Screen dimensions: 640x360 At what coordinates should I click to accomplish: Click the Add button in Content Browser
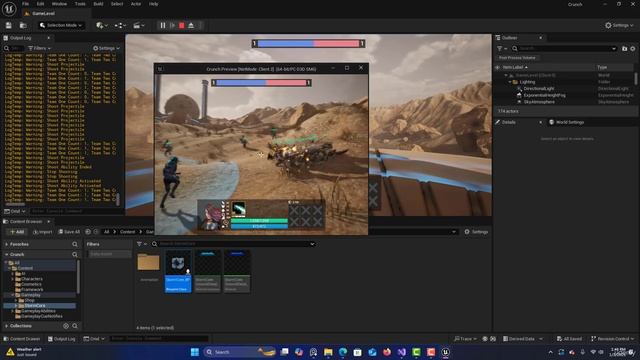(x=17, y=232)
